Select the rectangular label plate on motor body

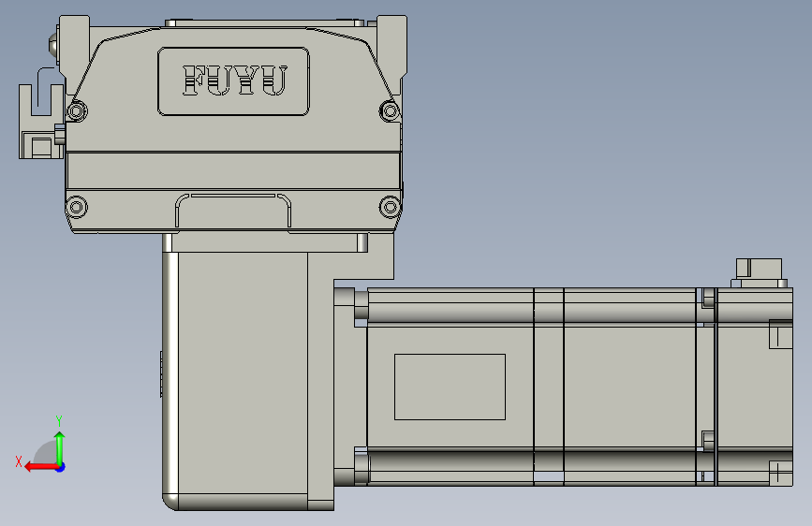click(450, 387)
